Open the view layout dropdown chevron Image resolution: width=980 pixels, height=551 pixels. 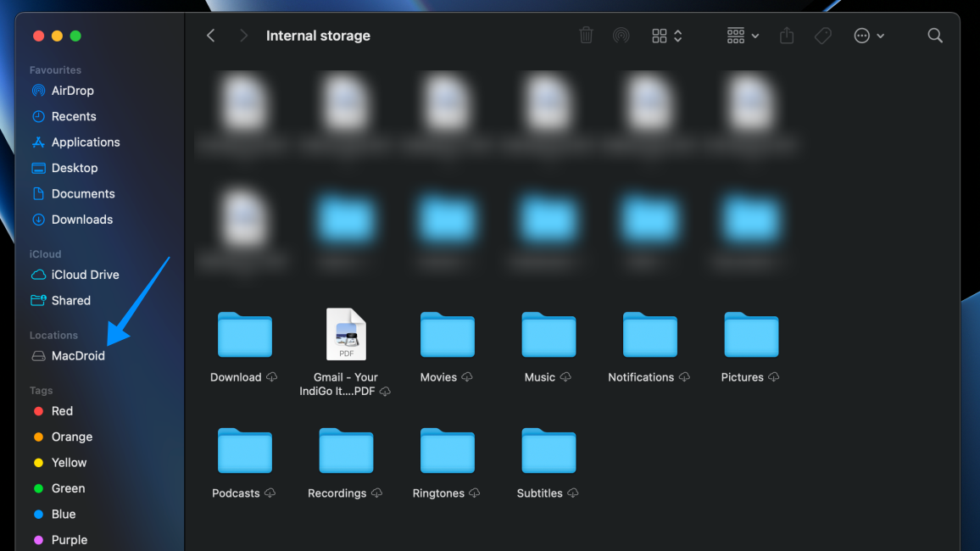tap(677, 36)
